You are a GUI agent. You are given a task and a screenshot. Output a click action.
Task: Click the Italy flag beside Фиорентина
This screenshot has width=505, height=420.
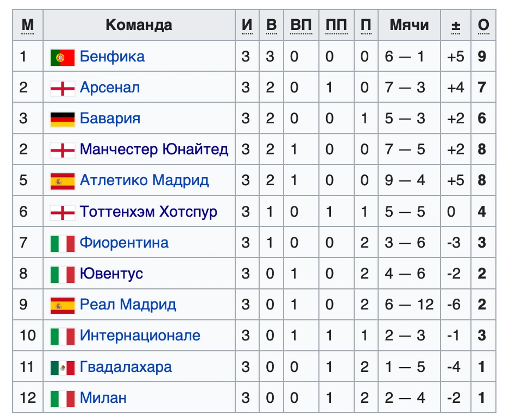62,243
